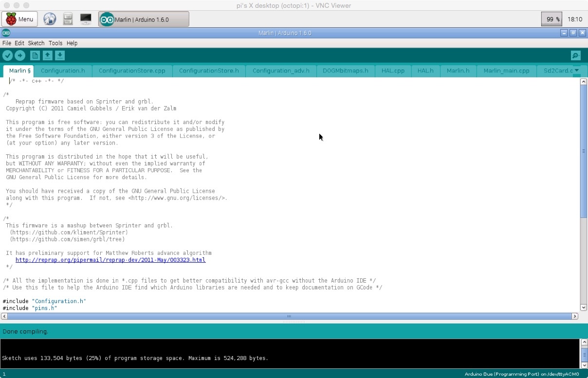Create a new sketch with New icon
The width and height of the screenshot is (588, 378).
point(35,55)
